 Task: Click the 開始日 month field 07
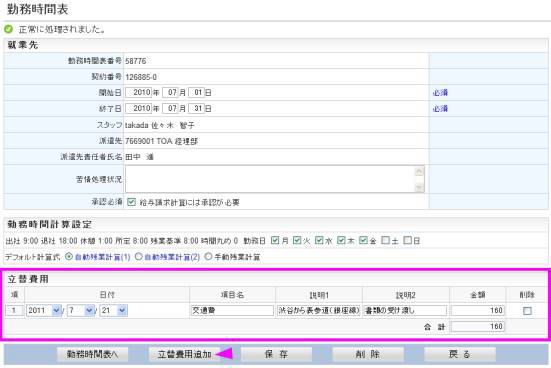[170, 92]
